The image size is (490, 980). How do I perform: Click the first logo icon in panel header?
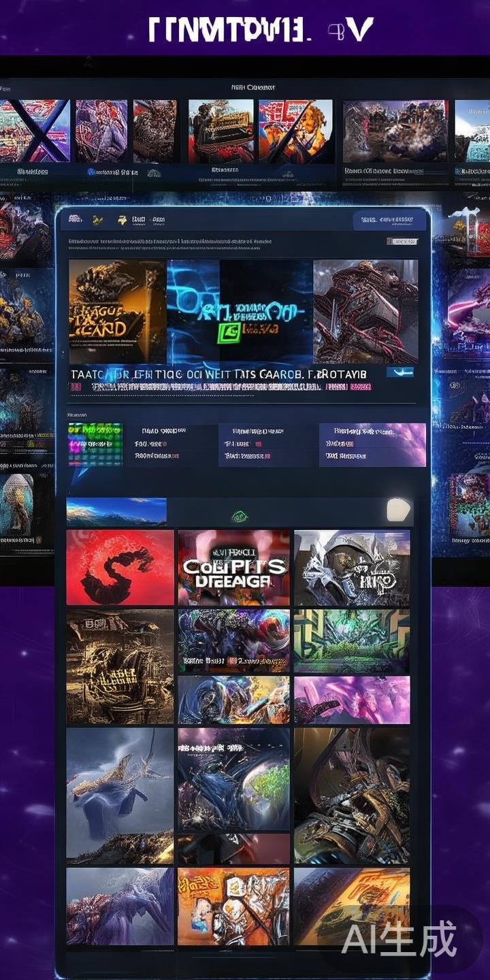point(75,219)
